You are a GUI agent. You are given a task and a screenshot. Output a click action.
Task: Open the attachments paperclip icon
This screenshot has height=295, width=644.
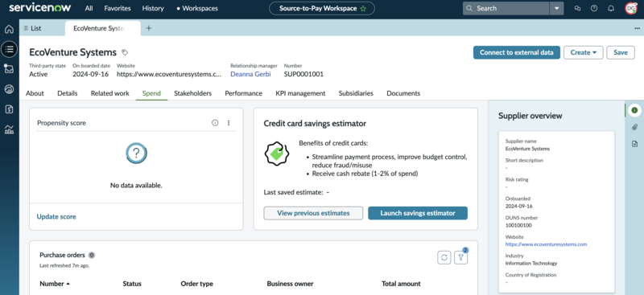tap(634, 127)
